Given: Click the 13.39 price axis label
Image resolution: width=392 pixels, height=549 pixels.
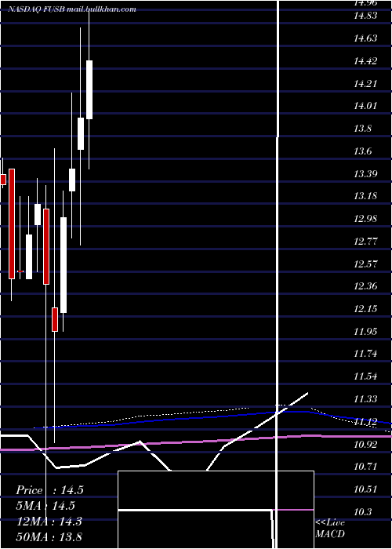Looking at the screenshot, I should tap(365, 174).
